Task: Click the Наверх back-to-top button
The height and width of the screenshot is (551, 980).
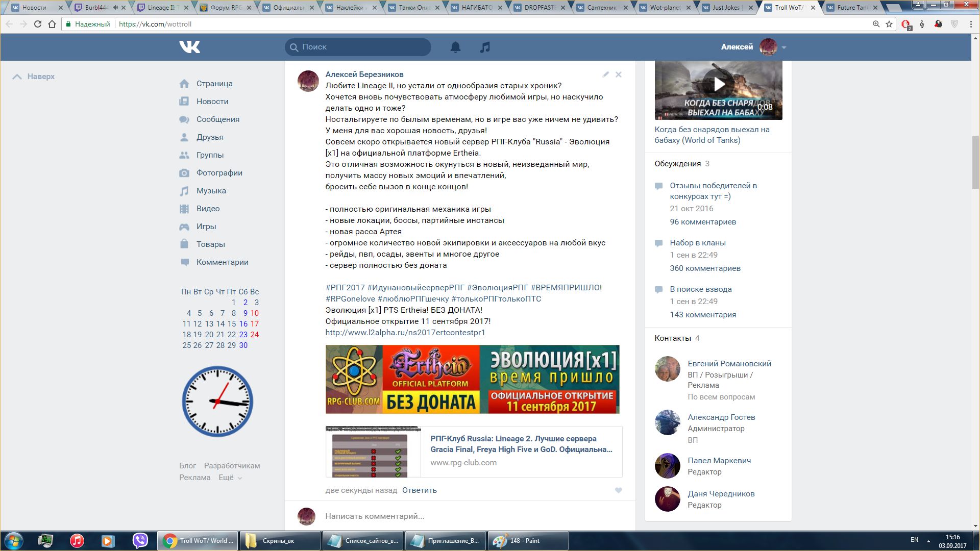Action: click(x=34, y=77)
